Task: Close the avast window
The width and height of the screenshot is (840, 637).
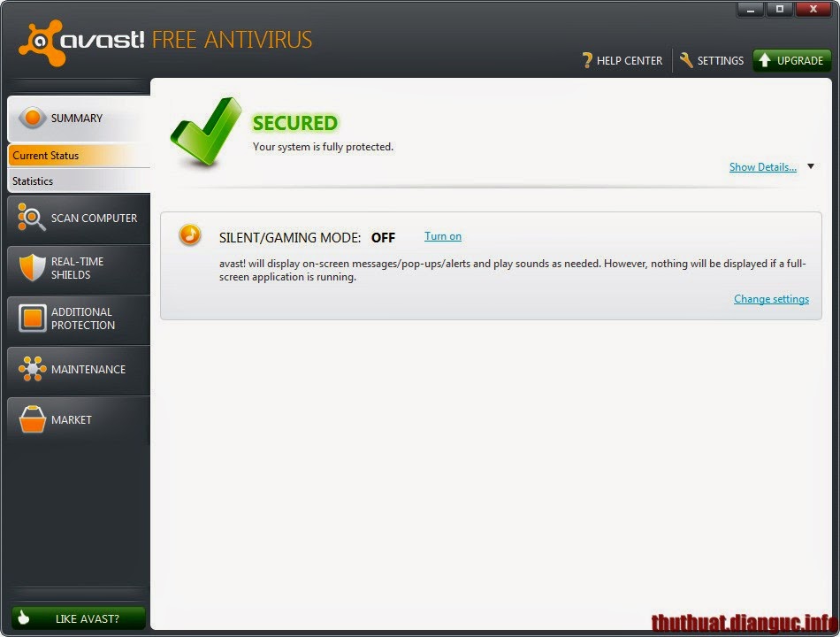Action: tap(813, 9)
